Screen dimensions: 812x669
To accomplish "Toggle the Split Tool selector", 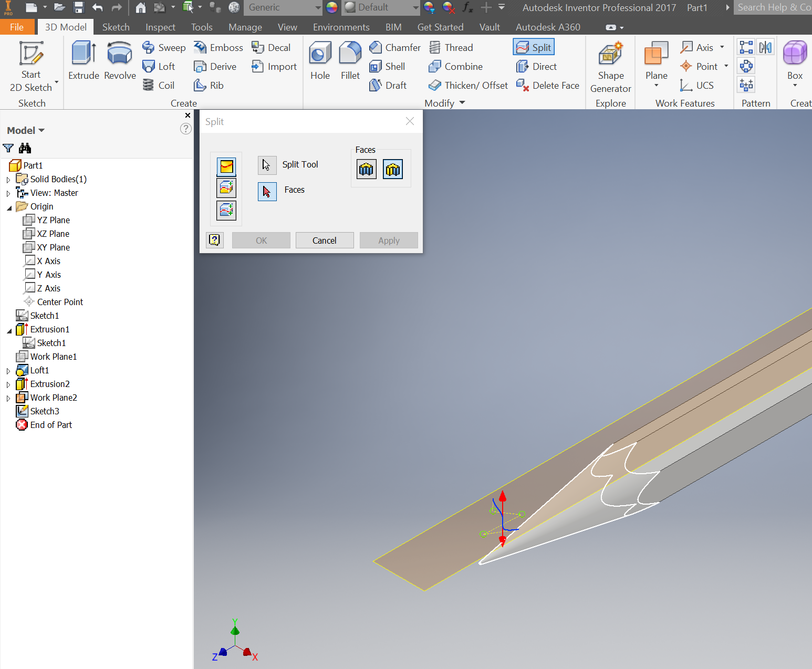I will coord(267,165).
